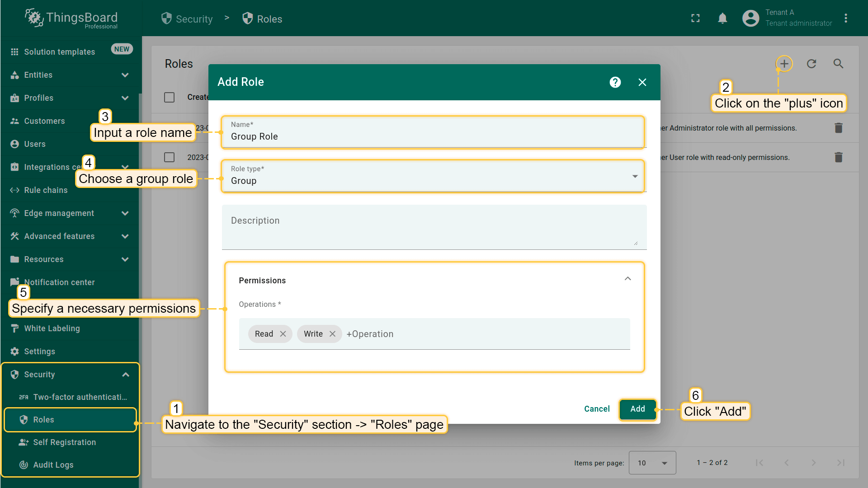
Task: Open the three-dot user menu
Action: pyautogui.click(x=846, y=18)
